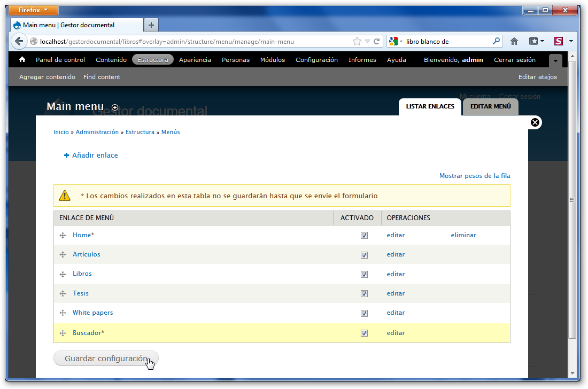Image resolution: width=588 pixels, height=389 pixels.
Task: Click the drag handle for the Home row
Action: click(63, 236)
